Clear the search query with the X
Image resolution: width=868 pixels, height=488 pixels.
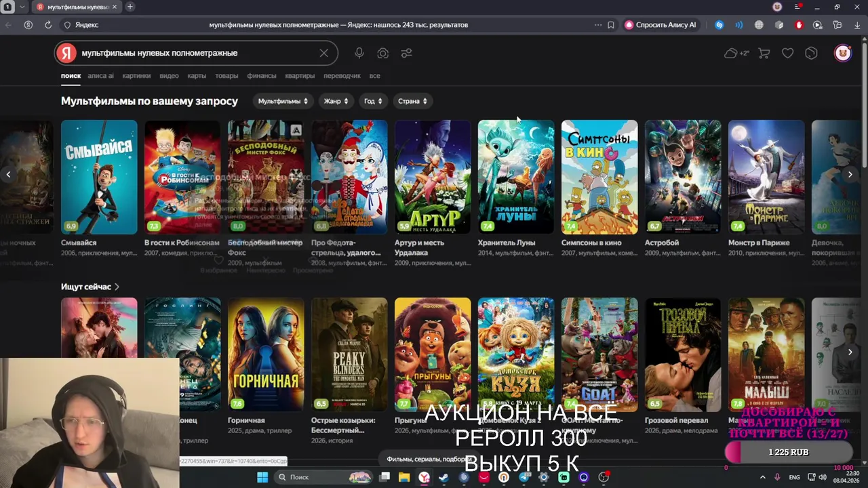324,53
